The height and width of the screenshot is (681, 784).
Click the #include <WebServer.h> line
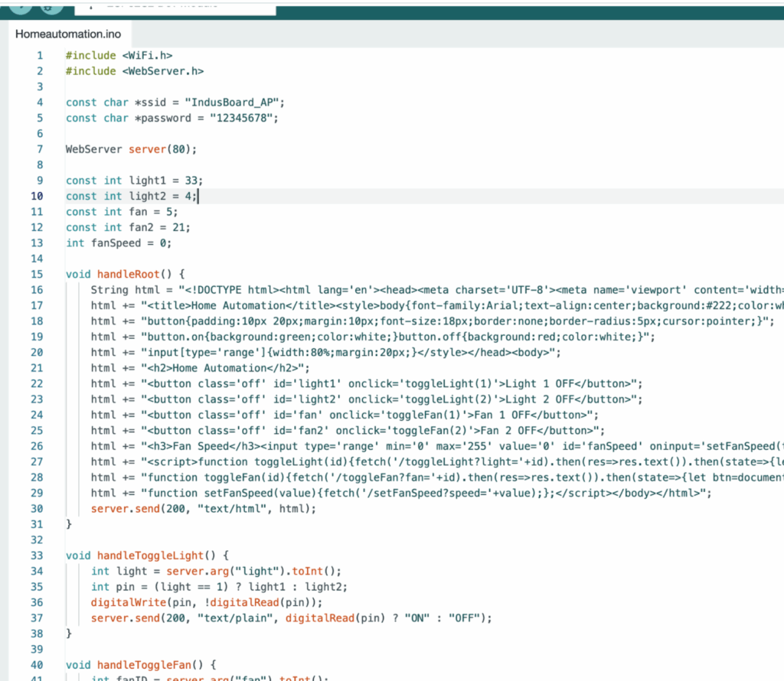tap(134, 71)
